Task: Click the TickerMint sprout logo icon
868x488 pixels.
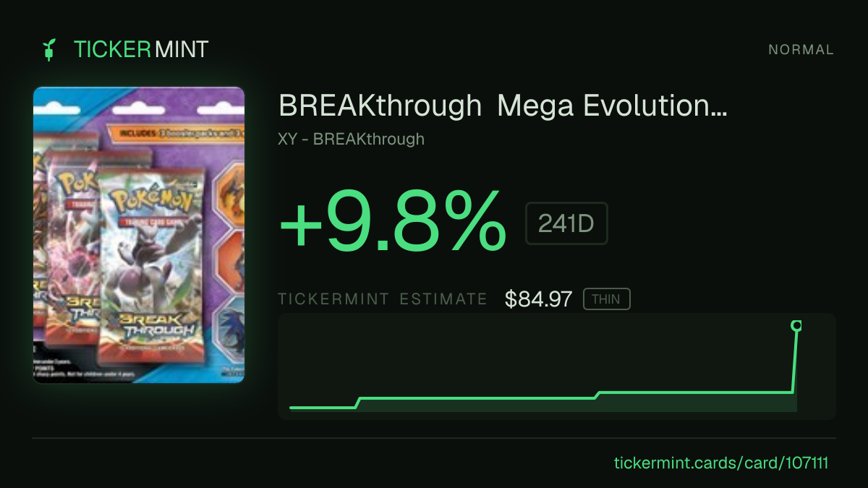Action: pyautogui.click(x=49, y=50)
